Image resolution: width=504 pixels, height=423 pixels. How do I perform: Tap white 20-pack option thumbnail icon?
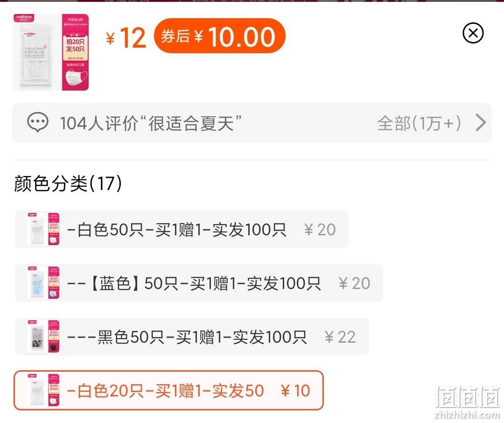click(x=43, y=390)
